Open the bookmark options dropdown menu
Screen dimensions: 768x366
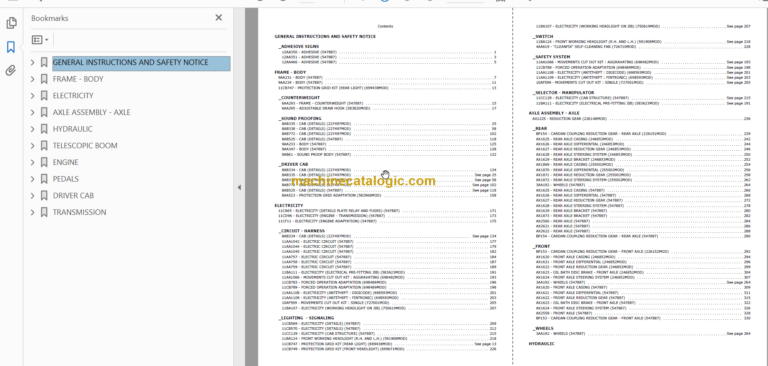coord(40,40)
